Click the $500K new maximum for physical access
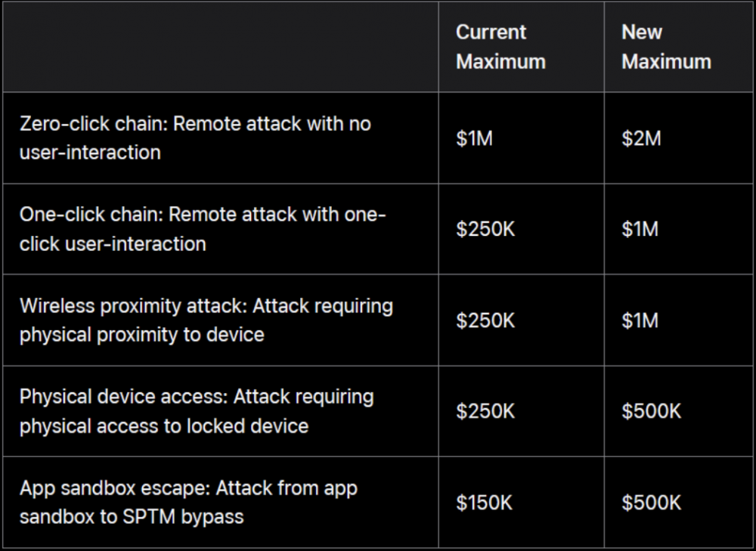 tap(651, 411)
